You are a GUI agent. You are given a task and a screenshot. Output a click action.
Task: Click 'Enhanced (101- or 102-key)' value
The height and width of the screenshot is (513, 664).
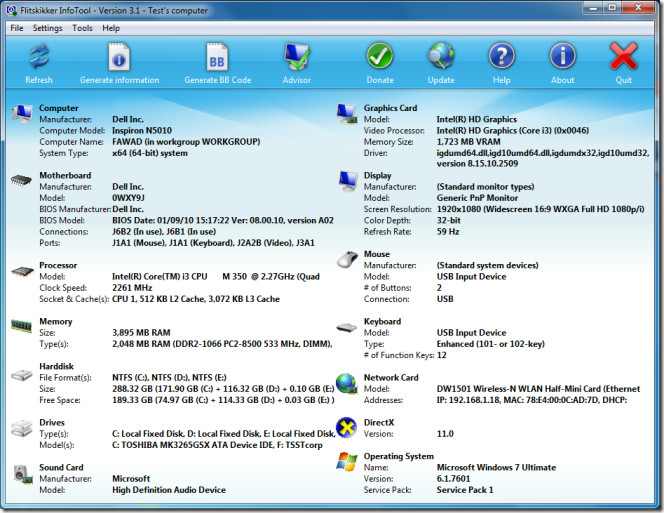click(x=490, y=344)
